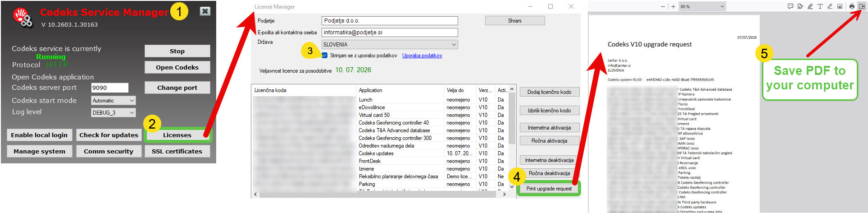Select the Parking license row
The height and width of the screenshot is (213, 868).
380,184
